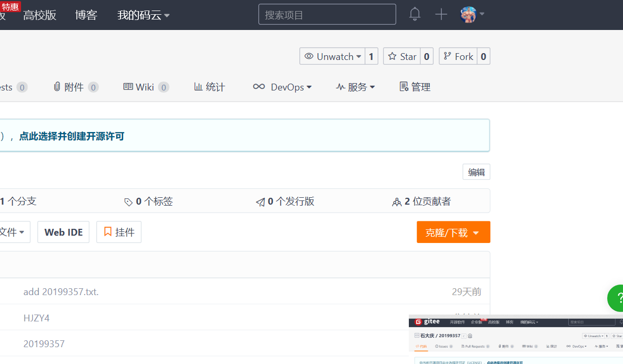The image size is (623, 364).
Task: Open the 文件 dropdown button
Action: 14,232
